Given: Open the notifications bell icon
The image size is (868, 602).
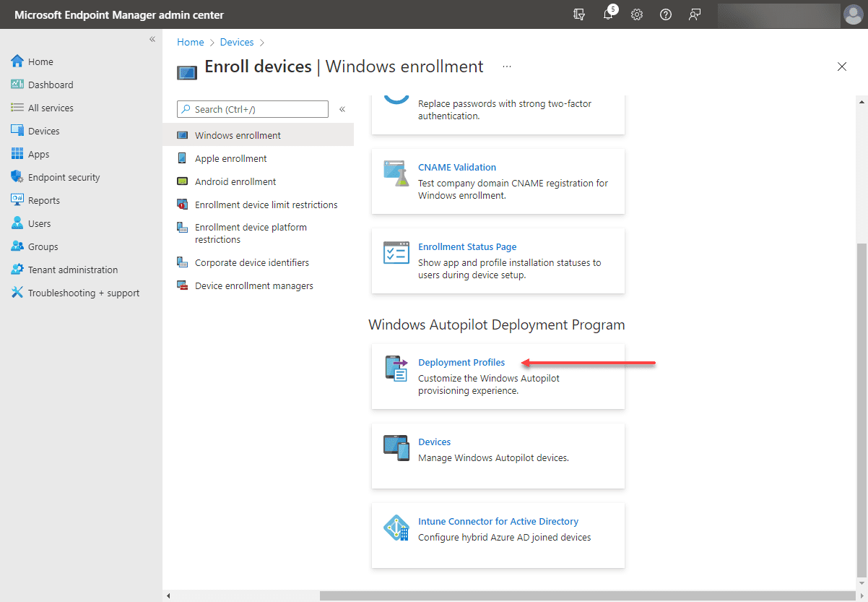Looking at the screenshot, I should (608, 14).
